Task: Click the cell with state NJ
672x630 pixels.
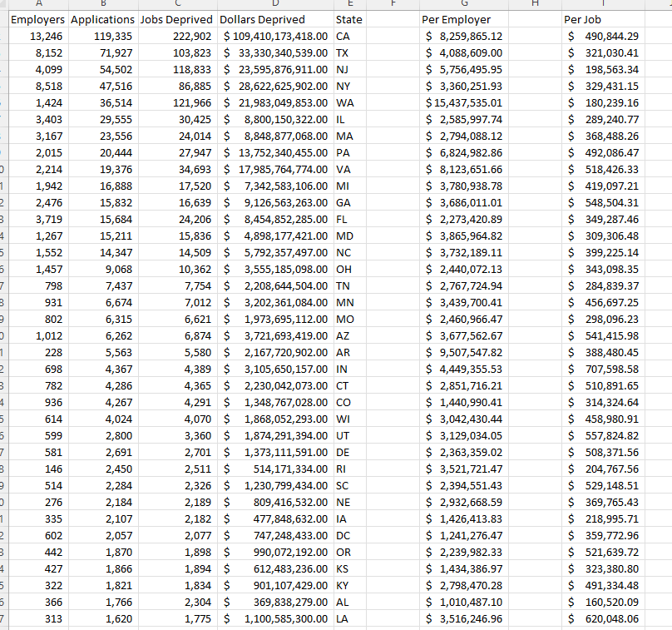Action: click(350, 69)
